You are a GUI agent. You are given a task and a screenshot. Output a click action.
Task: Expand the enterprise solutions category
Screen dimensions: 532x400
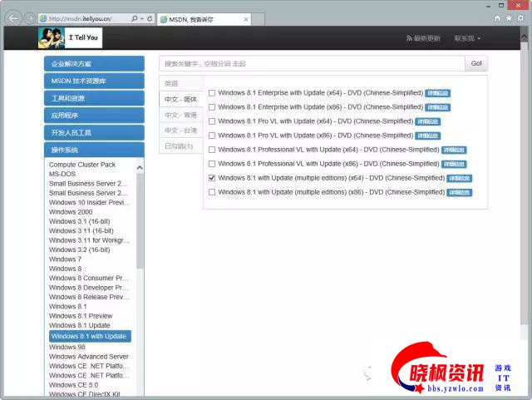tap(94, 63)
